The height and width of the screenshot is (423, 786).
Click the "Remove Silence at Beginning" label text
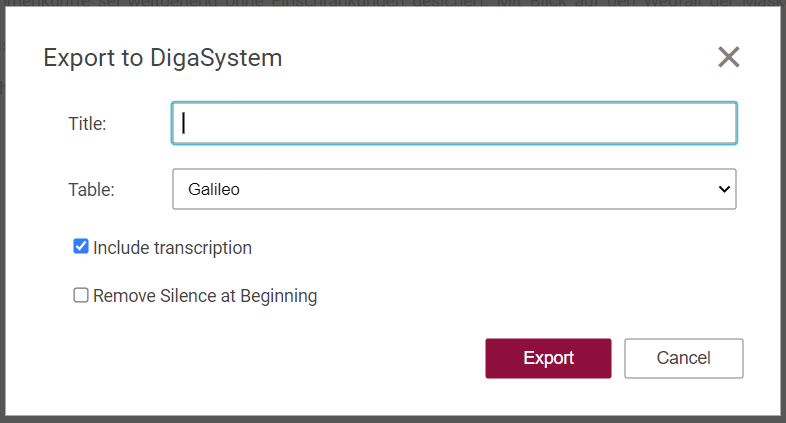[x=205, y=296]
